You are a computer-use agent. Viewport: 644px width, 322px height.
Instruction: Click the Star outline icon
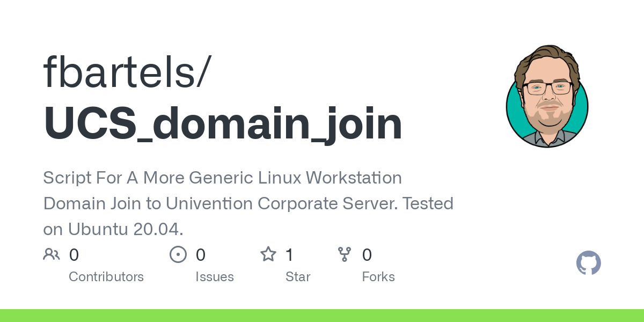[268, 254]
